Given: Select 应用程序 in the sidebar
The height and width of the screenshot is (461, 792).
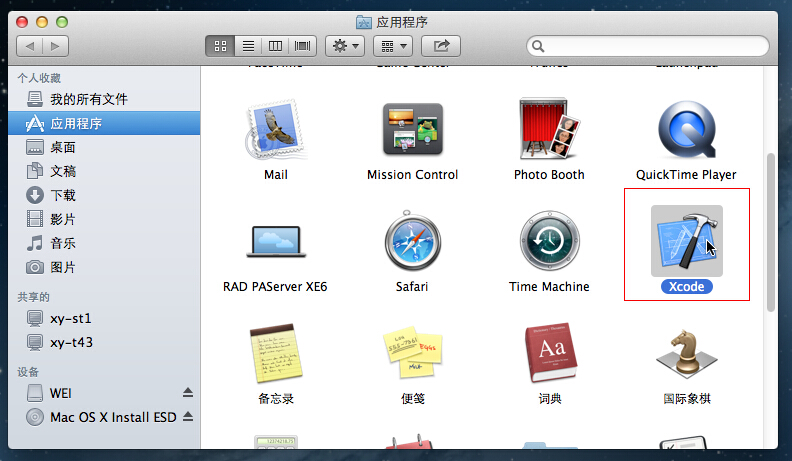Looking at the screenshot, I should [x=104, y=123].
